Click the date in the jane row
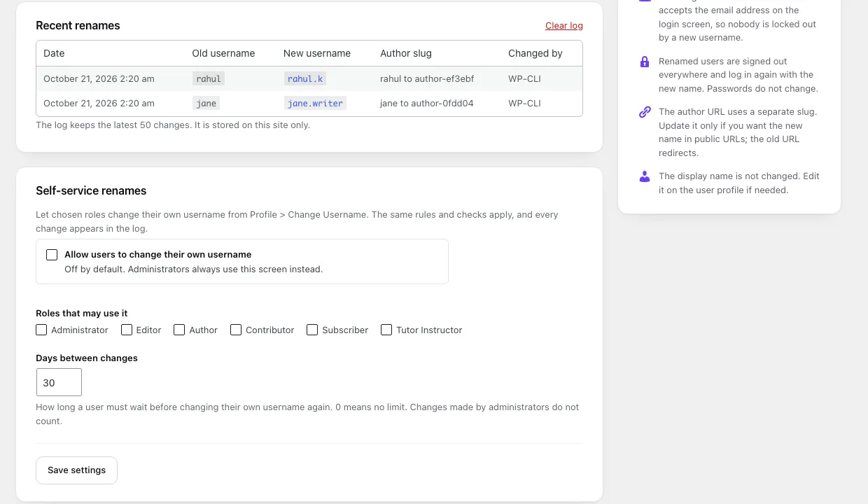 (99, 104)
